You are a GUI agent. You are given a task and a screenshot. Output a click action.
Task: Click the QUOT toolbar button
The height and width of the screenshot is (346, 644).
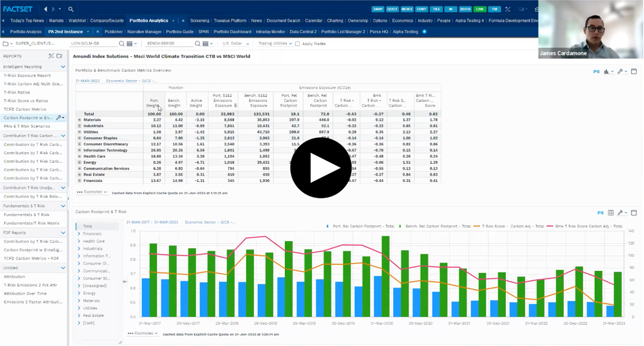coord(392,9)
